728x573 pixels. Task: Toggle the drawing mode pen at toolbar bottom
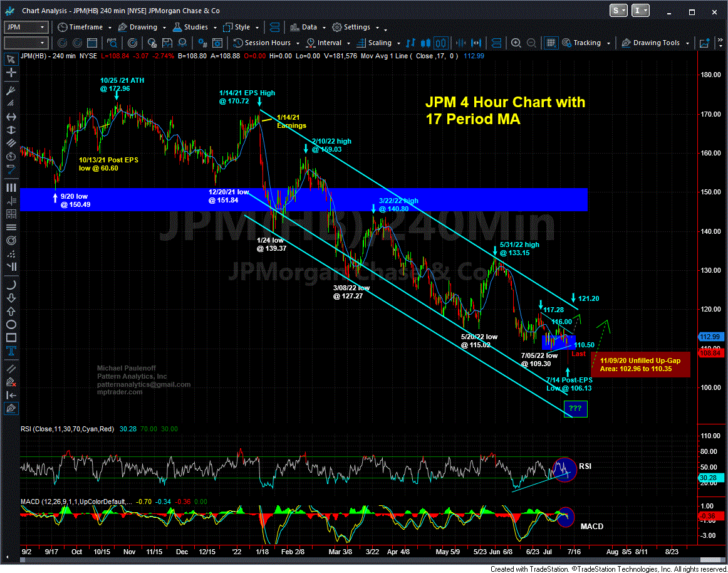pos(11,409)
